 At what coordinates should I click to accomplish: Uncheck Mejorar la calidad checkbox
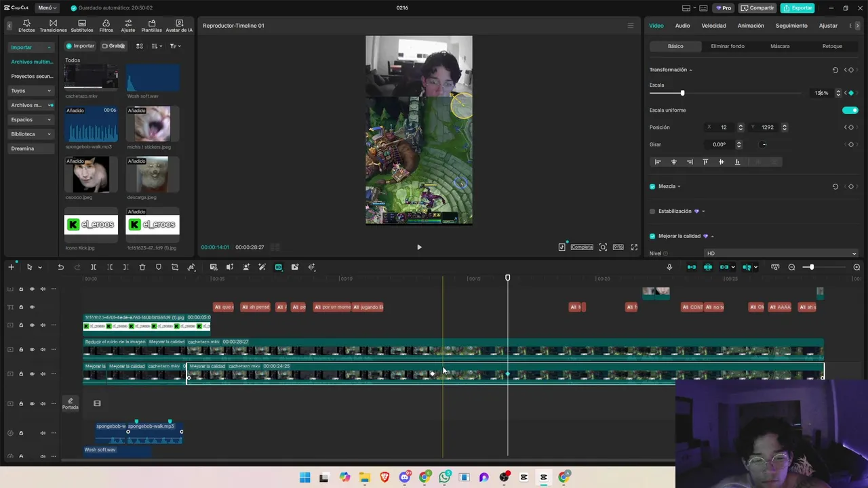pyautogui.click(x=652, y=236)
